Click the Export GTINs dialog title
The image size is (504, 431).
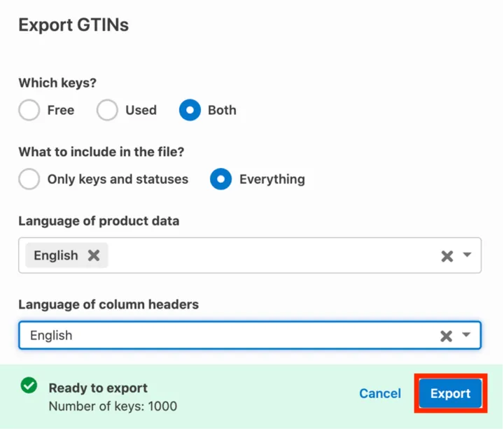(x=73, y=25)
